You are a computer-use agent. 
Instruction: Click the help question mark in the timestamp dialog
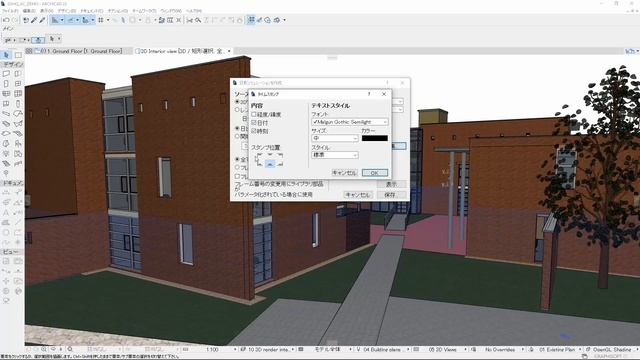click(x=369, y=94)
